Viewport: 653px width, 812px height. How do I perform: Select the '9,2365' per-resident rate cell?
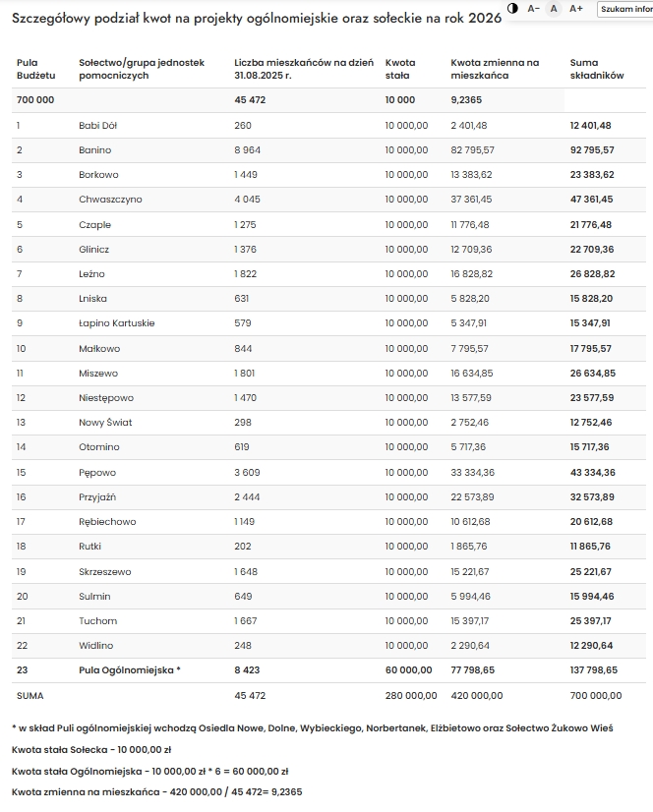click(x=466, y=100)
